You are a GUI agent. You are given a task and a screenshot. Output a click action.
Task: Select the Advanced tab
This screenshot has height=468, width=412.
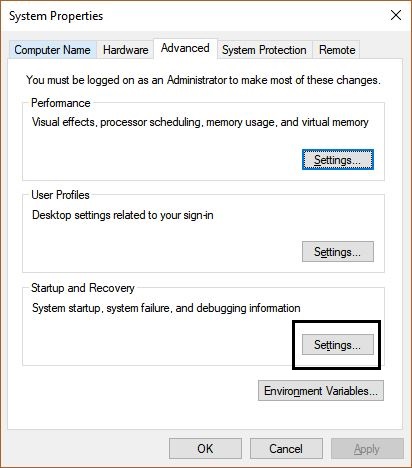185,48
